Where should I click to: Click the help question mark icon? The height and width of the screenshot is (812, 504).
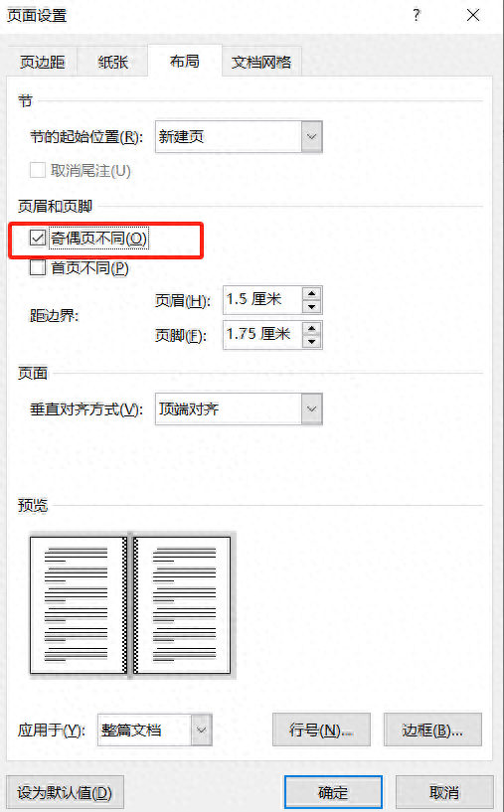coord(416,15)
